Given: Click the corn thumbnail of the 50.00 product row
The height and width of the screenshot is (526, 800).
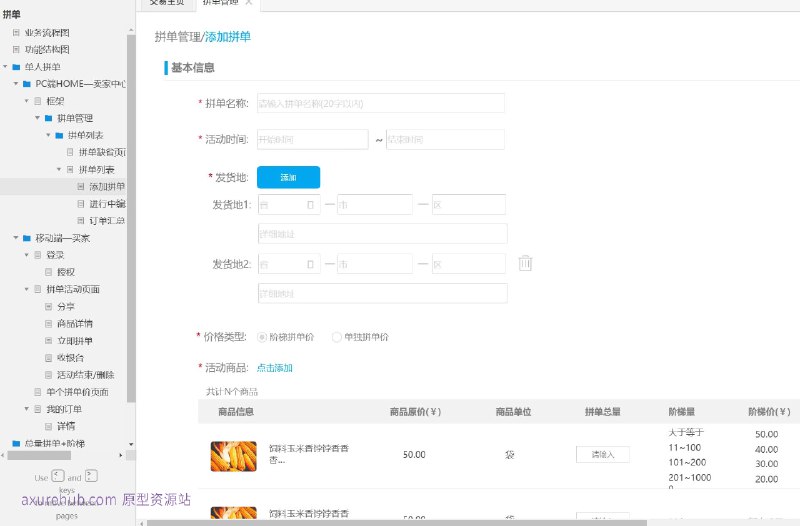Looking at the screenshot, I should click(234, 456).
